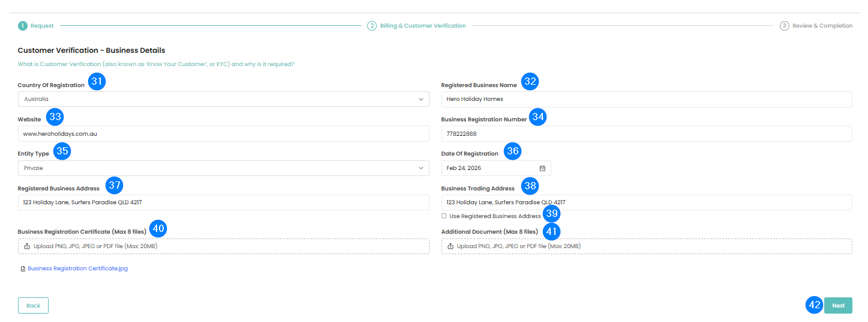Click the step 2 Billing circle icon
The image size is (868, 322).
coord(372,26)
